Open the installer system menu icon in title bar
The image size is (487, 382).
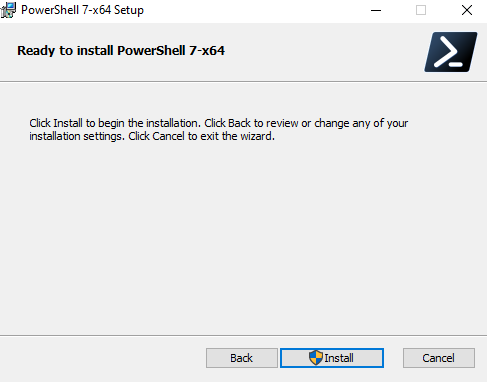tap(8, 10)
